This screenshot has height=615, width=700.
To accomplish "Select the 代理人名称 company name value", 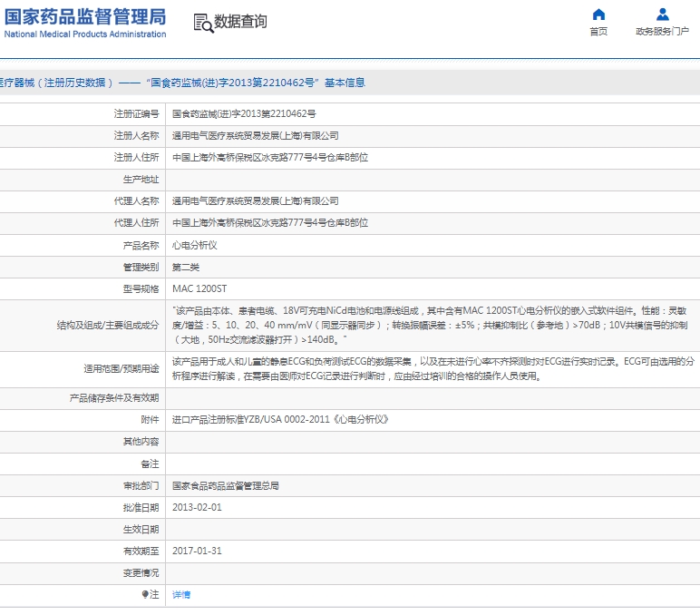I will pos(256,201).
